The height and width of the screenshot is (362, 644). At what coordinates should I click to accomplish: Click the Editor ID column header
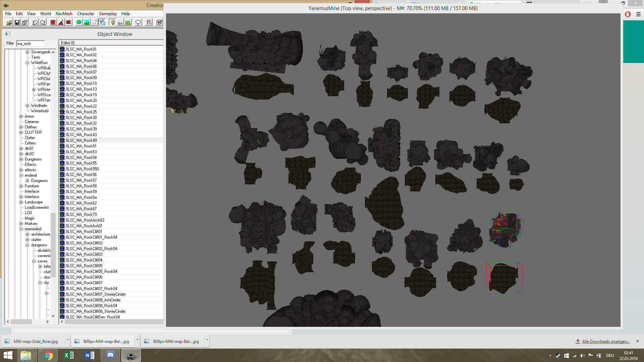pyautogui.click(x=111, y=43)
